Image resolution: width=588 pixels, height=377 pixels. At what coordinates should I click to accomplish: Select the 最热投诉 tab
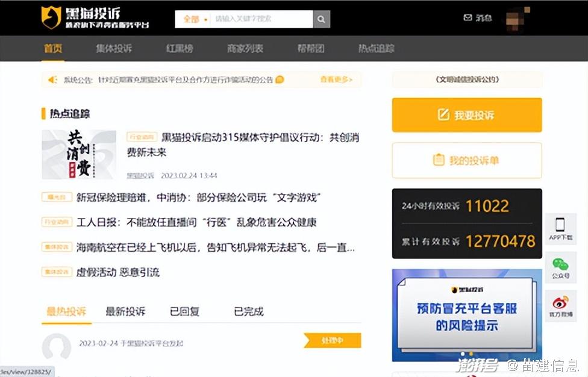[66, 311]
